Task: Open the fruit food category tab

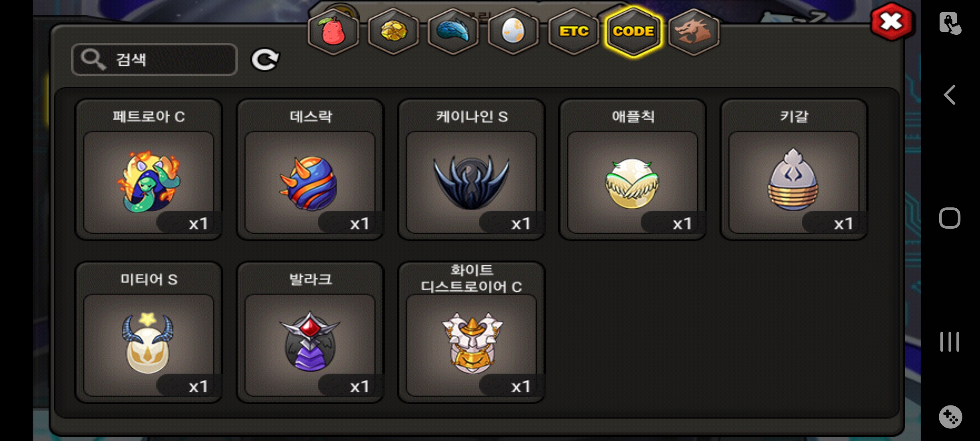Action: [x=334, y=31]
